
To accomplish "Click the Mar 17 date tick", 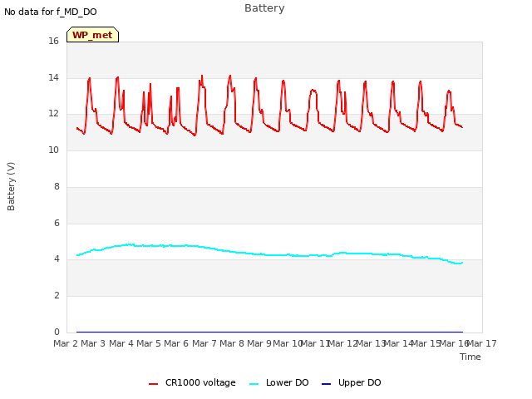I will coord(482,343).
